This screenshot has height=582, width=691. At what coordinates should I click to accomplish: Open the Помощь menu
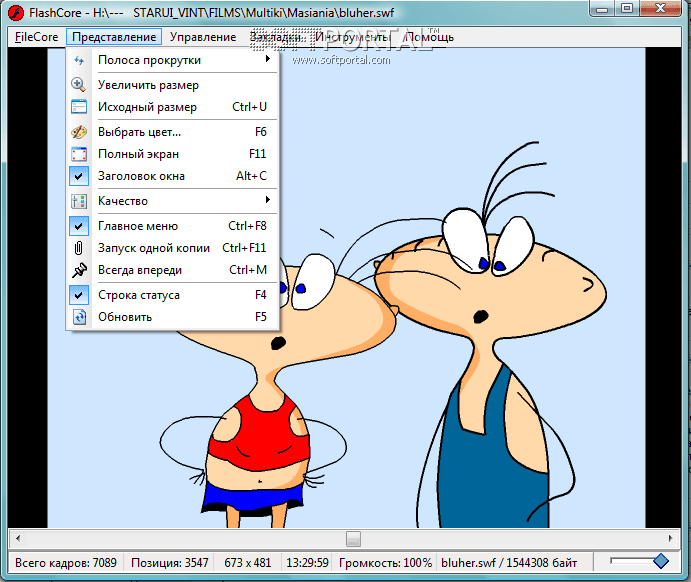pos(430,37)
